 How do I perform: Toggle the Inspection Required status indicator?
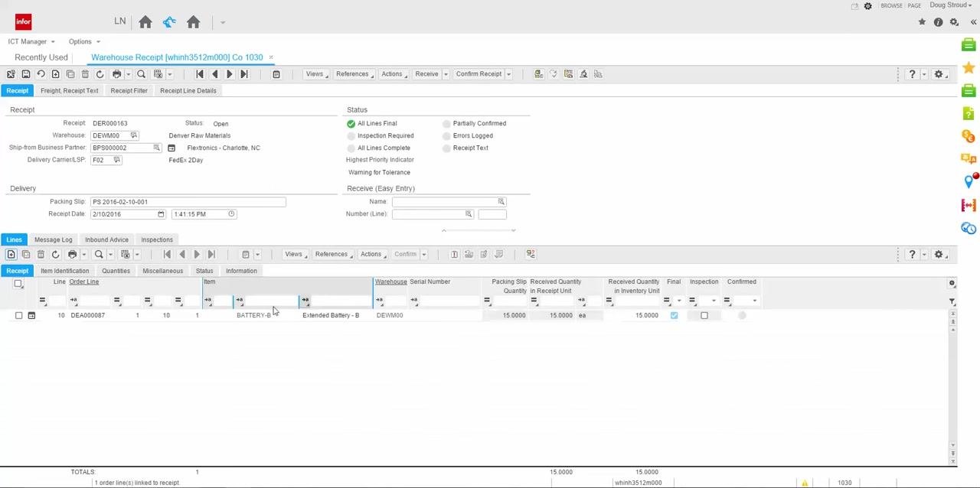click(x=351, y=135)
